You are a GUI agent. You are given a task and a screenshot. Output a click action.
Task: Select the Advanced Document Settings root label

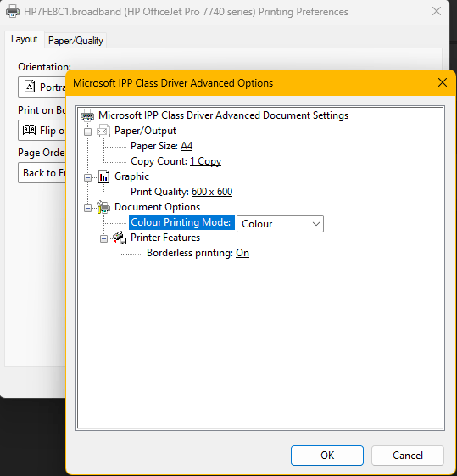point(223,115)
